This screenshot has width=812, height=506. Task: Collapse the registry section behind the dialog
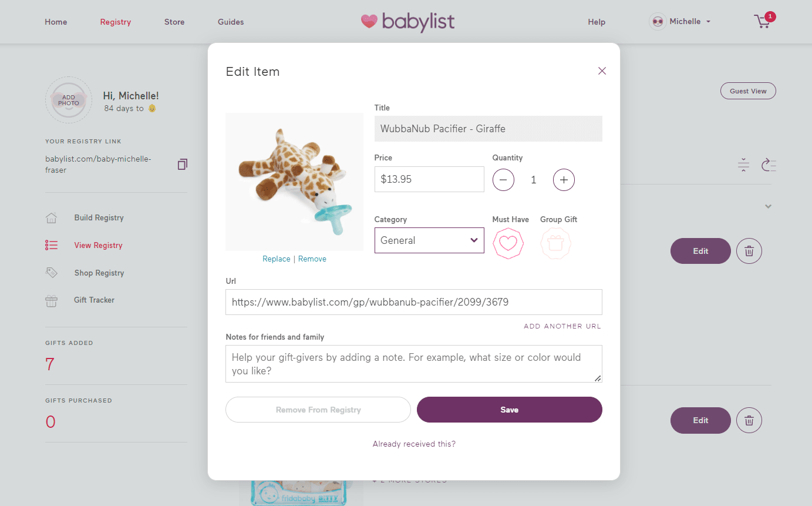(x=768, y=207)
